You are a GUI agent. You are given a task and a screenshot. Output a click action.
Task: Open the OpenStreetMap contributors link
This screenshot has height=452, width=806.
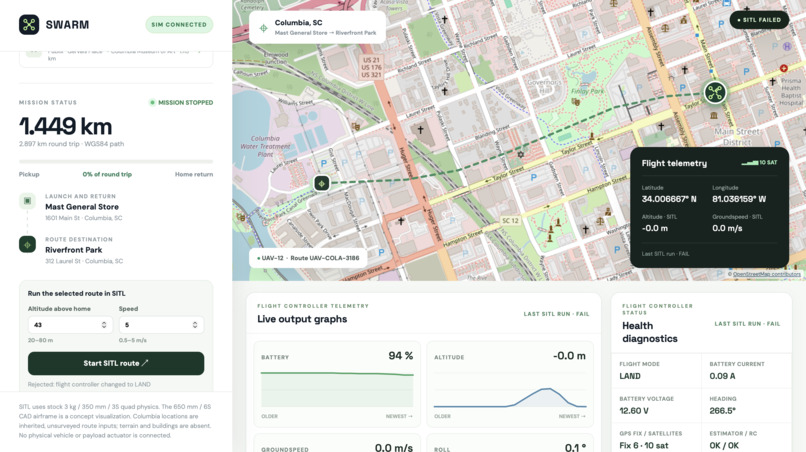(x=766, y=274)
